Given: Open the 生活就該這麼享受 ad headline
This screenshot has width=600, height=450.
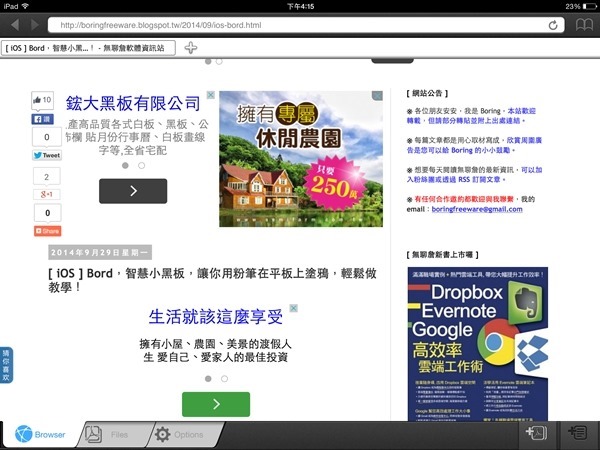Looking at the screenshot, I should pos(215,316).
